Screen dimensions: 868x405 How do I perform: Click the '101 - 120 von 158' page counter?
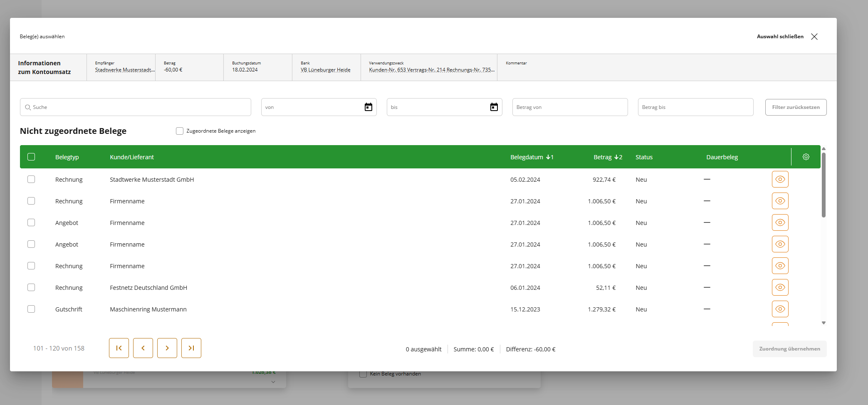click(59, 348)
